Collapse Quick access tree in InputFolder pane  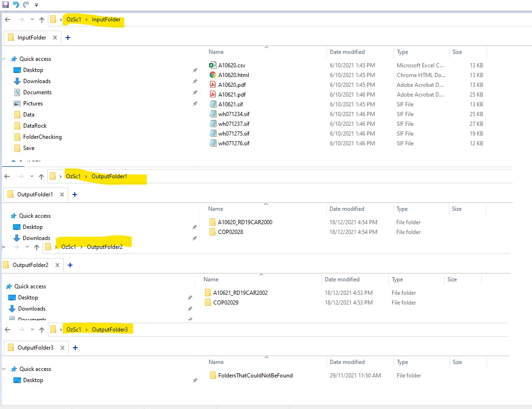click(5, 59)
